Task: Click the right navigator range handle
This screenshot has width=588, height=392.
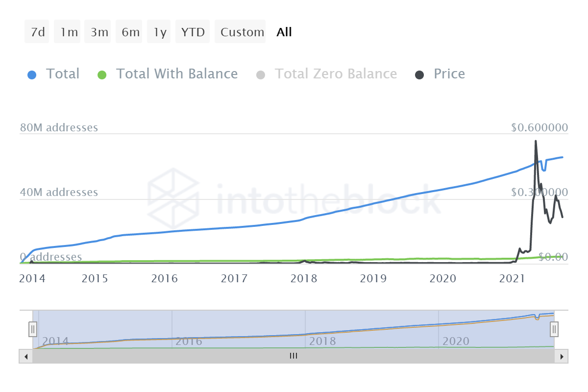Action: coord(554,329)
